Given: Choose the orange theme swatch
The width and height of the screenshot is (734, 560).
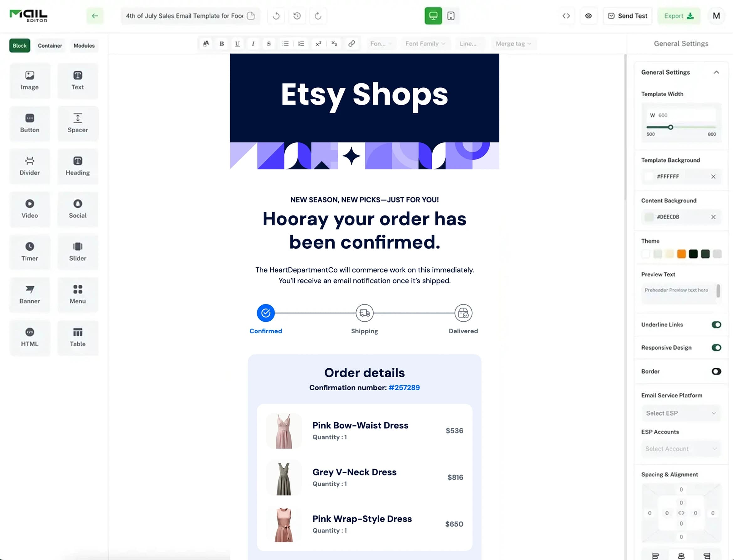Looking at the screenshot, I should 681,254.
